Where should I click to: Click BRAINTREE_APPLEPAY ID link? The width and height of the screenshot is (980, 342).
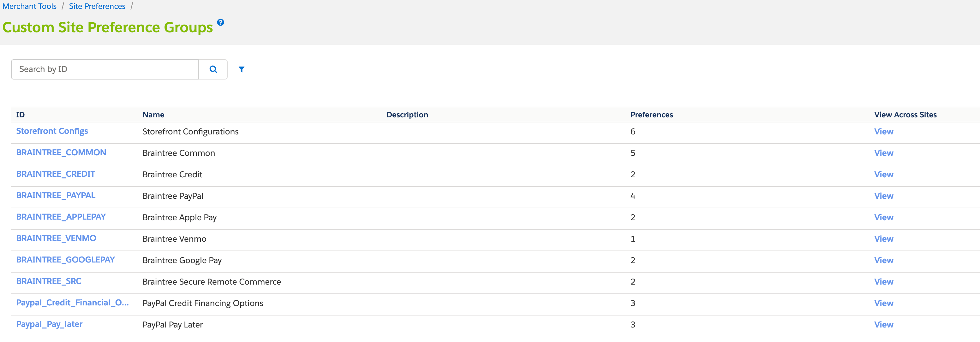(61, 217)
